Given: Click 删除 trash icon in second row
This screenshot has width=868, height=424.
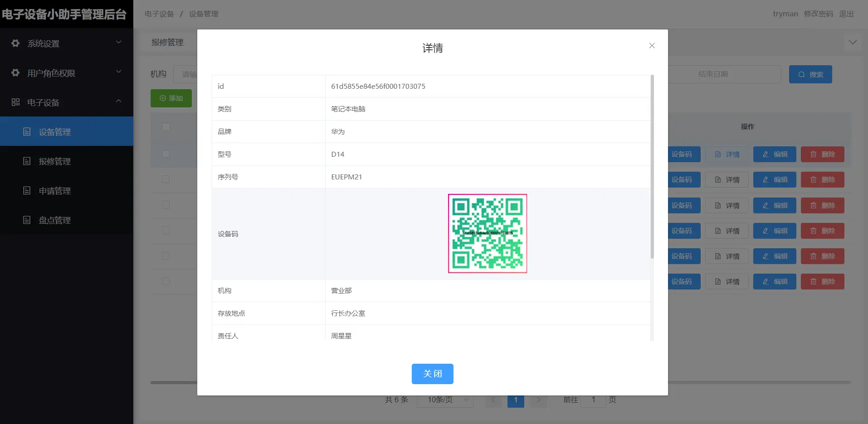Looking at the screenshot, I should click(813, 180).
